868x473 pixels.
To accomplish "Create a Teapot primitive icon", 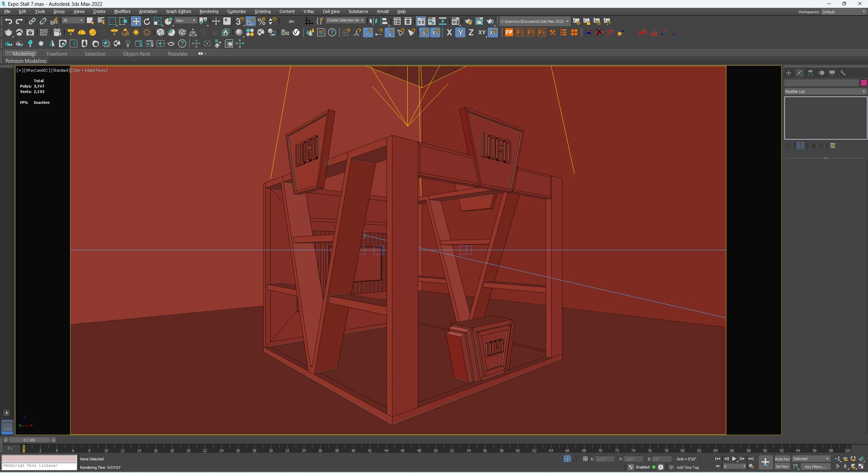I will pyautogui.click(x=8, y=33).
